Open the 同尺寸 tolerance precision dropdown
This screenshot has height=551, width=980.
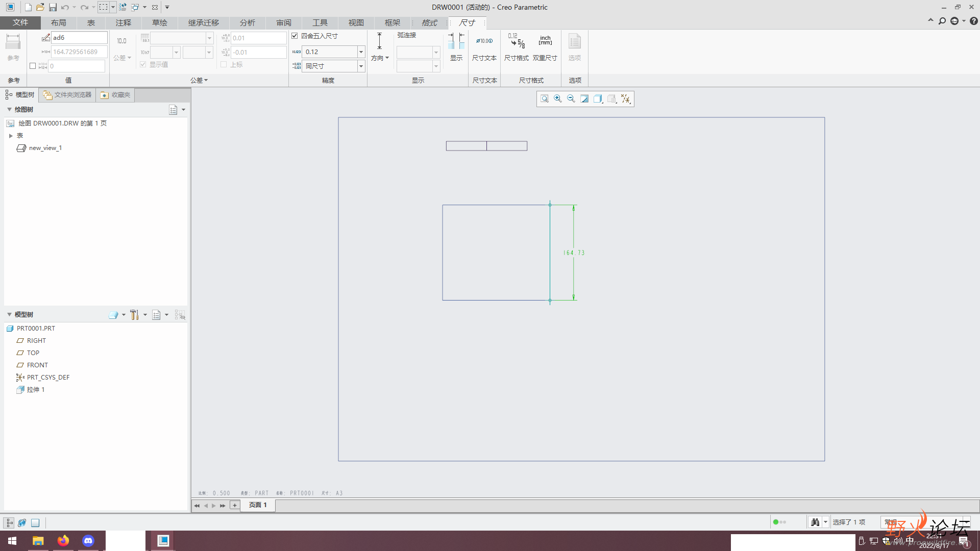(361, 66)
